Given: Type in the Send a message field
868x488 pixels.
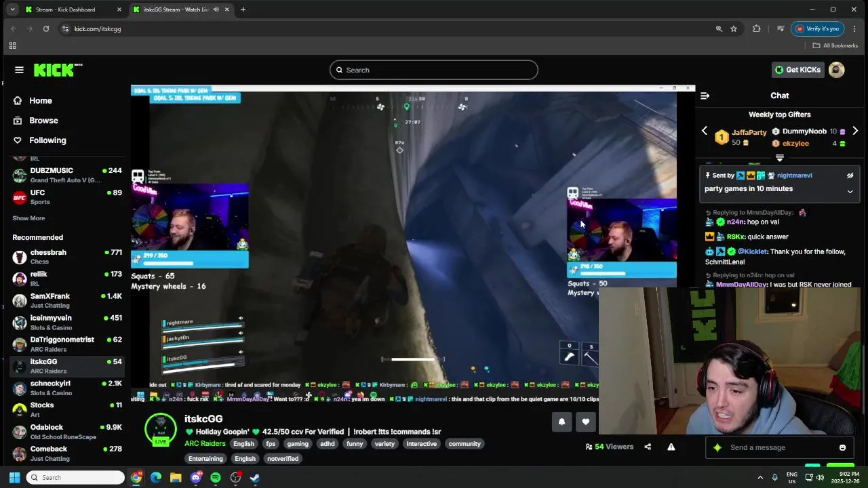Looking at the screenshot, I should pyautogui.click(x=780, y=447).
